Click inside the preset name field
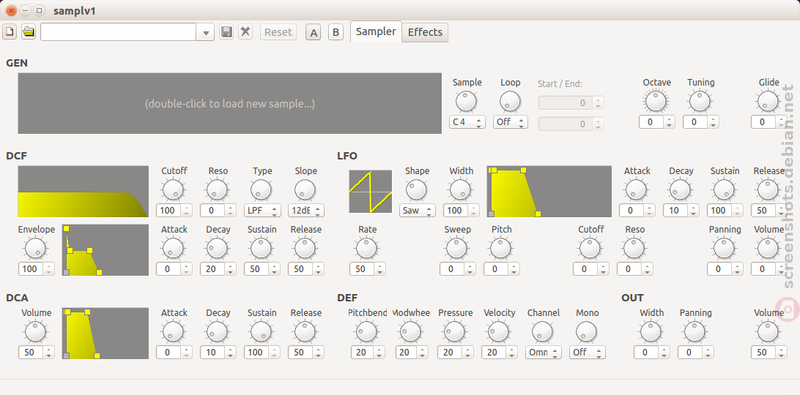800x395 pixels. [x=119, y=32]
